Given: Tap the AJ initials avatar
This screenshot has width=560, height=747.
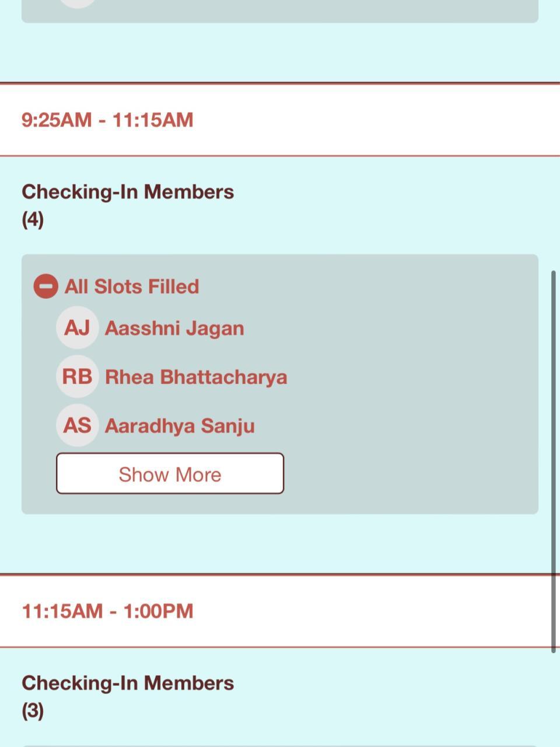Looking at the screenshot, I should 77,328.
